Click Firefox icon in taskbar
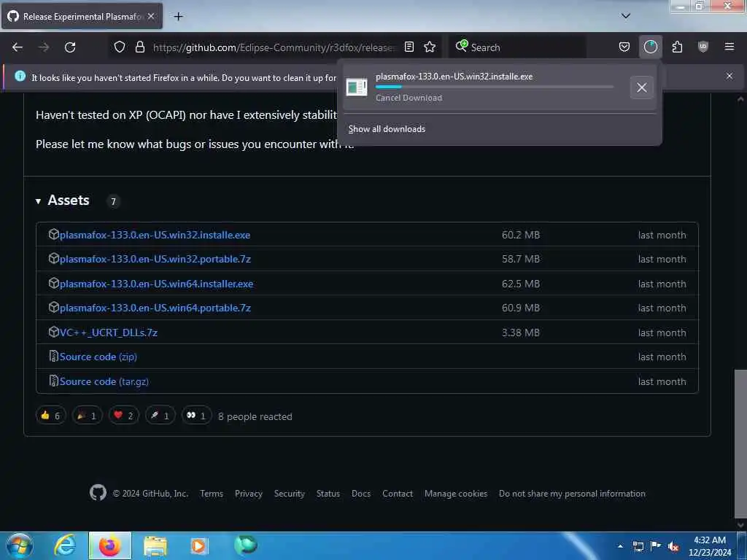 [x=109, y=545]
